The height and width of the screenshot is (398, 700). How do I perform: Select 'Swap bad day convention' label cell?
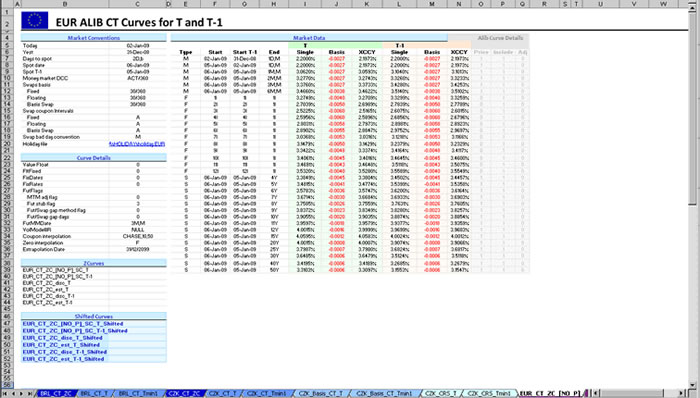[65, 137]
